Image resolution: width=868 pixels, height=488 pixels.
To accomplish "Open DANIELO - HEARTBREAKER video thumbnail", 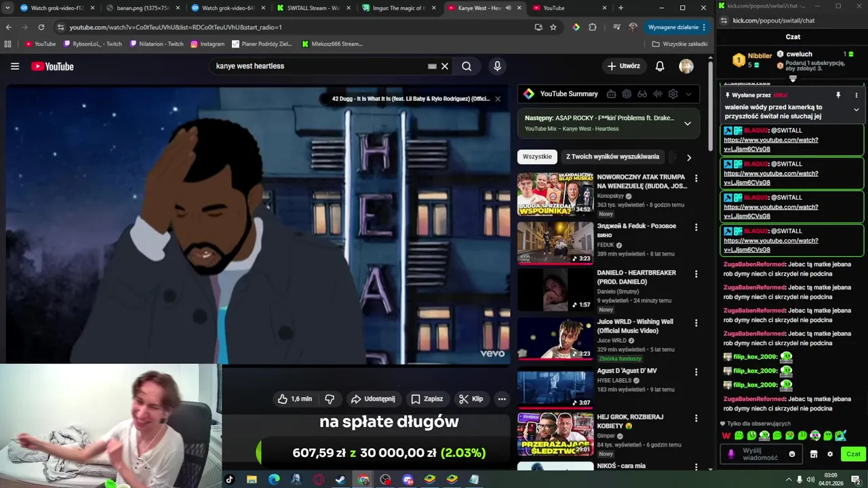I will (x=555, y=290).
